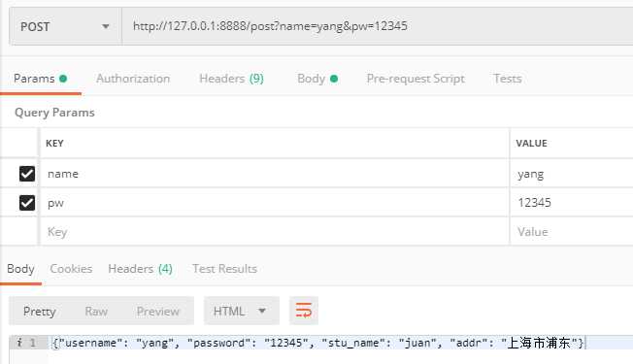Click the empty Value placeholder field
The height and width of the screenshot is (364, 633).
(x=572, y=232)
